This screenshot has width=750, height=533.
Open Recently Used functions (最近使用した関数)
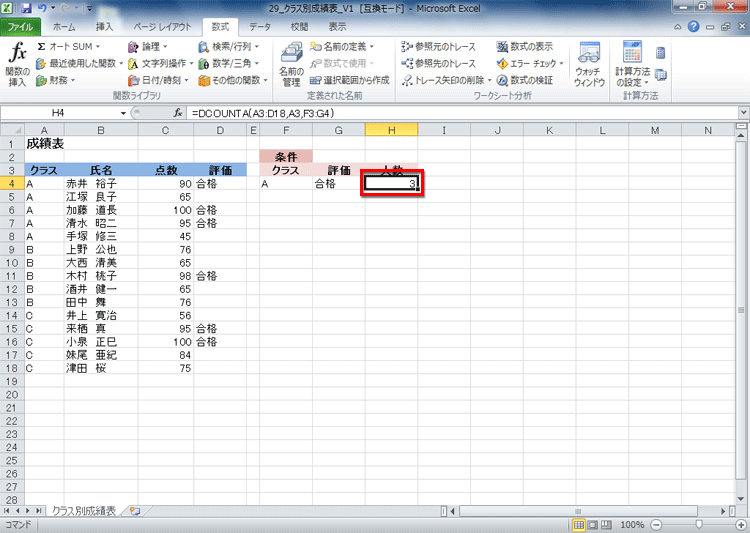point(79,63)
